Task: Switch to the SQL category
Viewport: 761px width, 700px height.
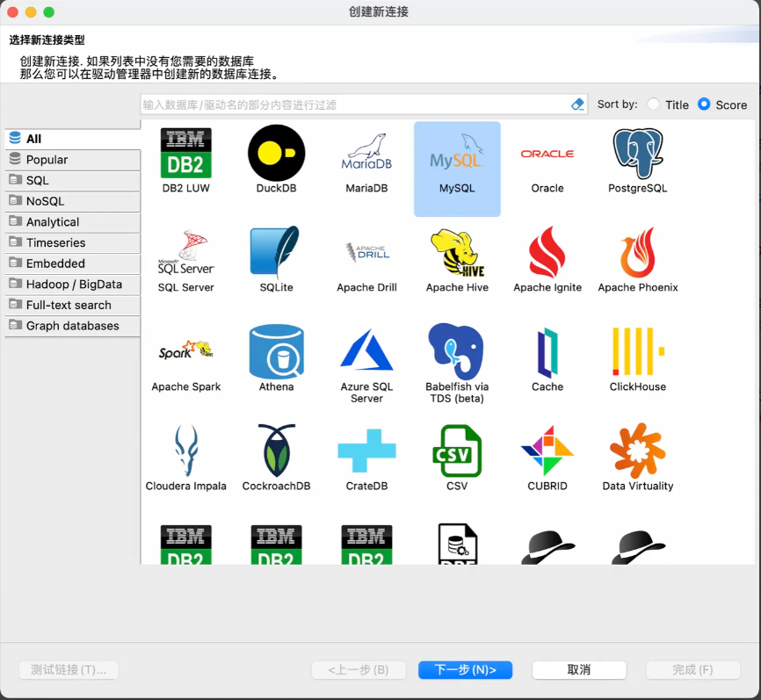Action: click(73, 180)
